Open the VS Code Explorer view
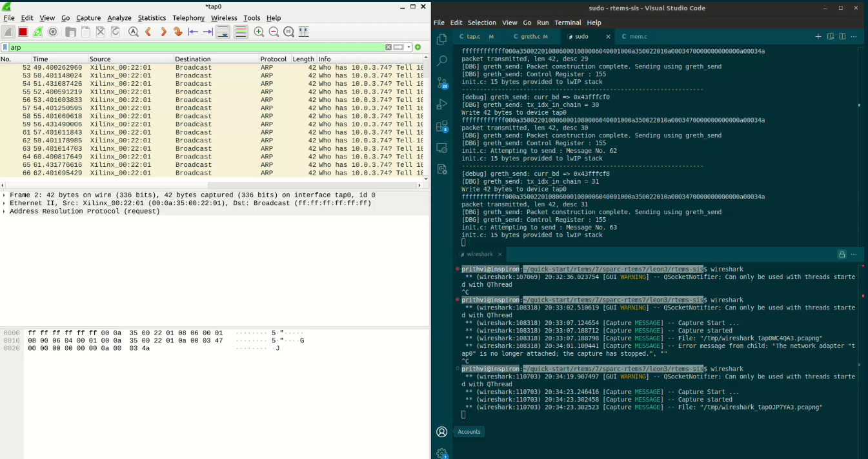 tap(442, 39)
